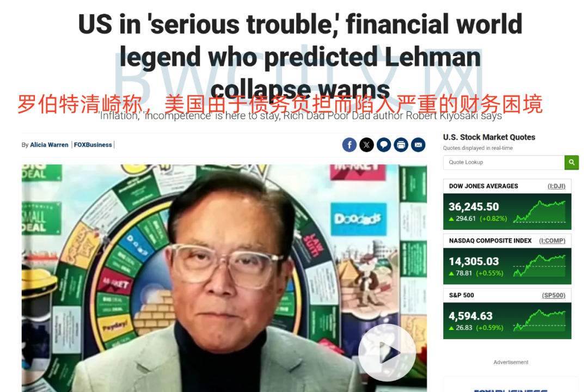This screenshot has height=392, width=588.
Task: Open the SP500 ticker link
Action: (x=554, y=295)
